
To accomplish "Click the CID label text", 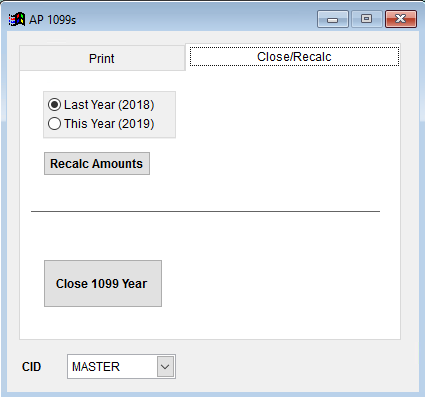I will pyautogui.click(x=31, y=367).
